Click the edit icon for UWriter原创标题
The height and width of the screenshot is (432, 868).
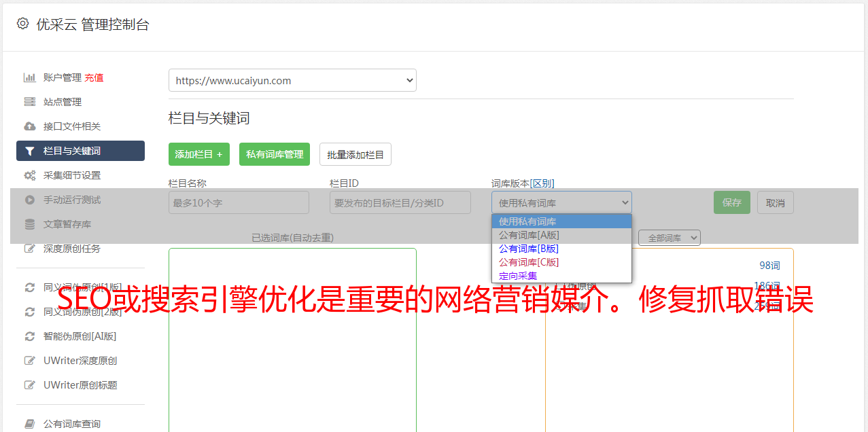(x=30, y=385)
